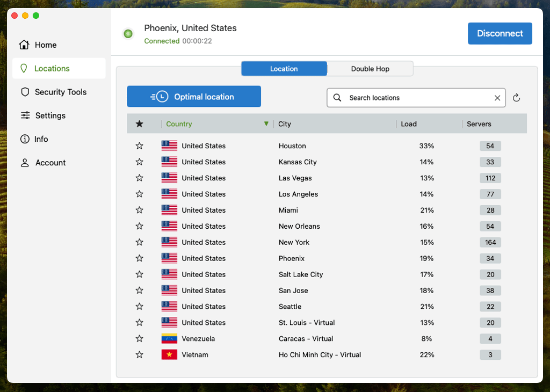Click the Venezuela flag icon

[x=169, y=339]
